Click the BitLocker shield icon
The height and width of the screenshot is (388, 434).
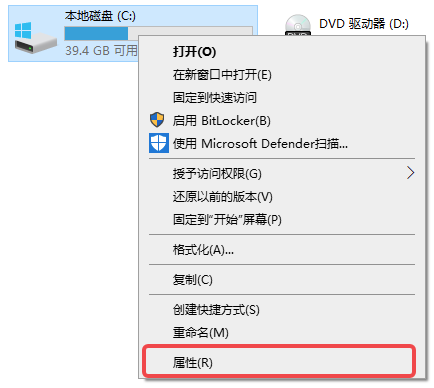click(157, 120)
